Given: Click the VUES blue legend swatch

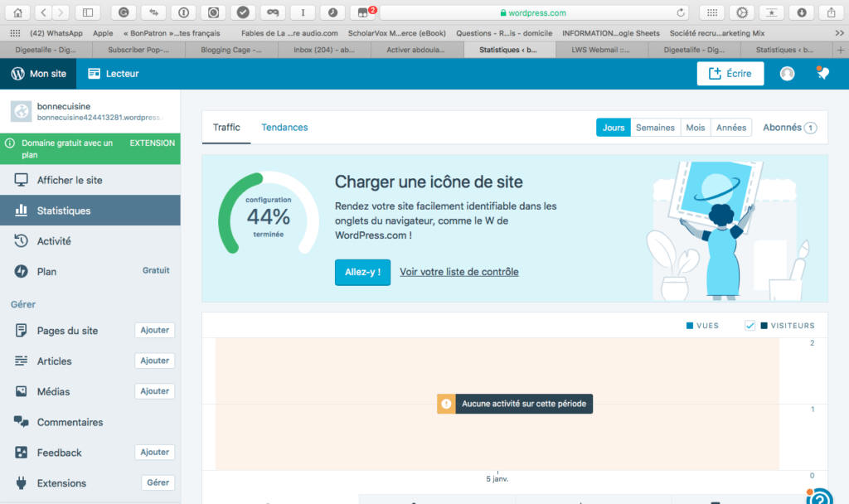Looking at the screenshot, I should tap(690, 325).
